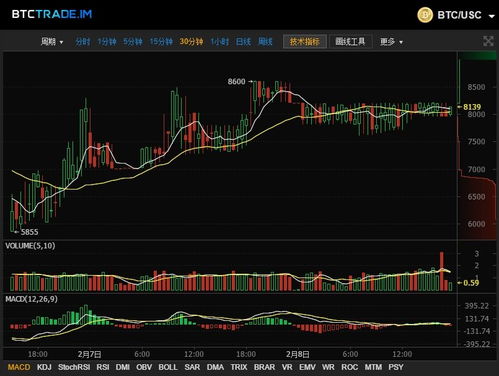Image resolution: width=499 pixels, height=376 pixels.
Task: Expand the 周期 period dropdown
Action: (52, 42)
